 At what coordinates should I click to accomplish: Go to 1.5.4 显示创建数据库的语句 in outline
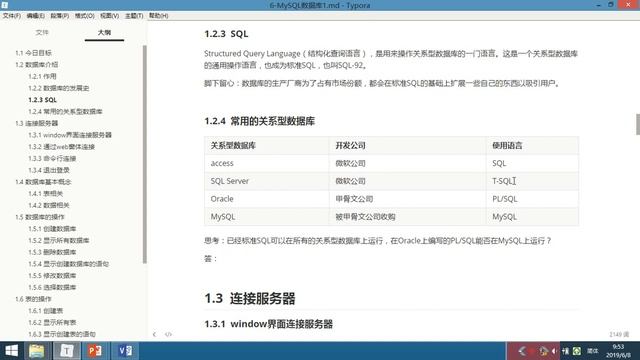pos(69,264)
